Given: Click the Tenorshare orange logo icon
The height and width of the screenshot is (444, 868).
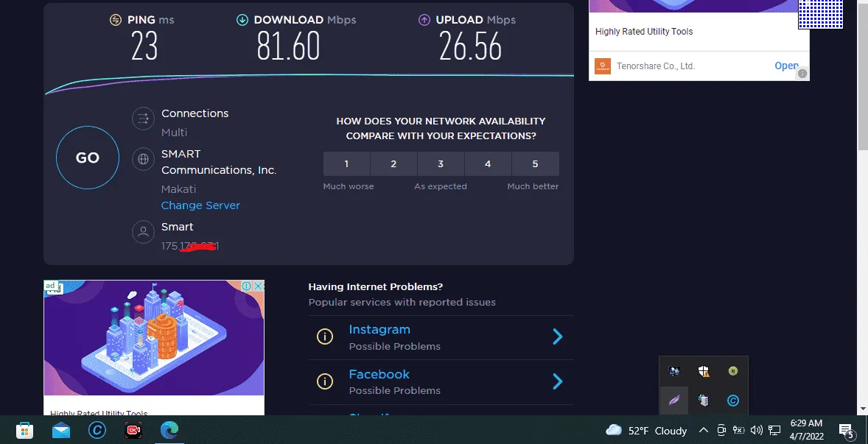Looking at the screenshot, I should [602, 66].
